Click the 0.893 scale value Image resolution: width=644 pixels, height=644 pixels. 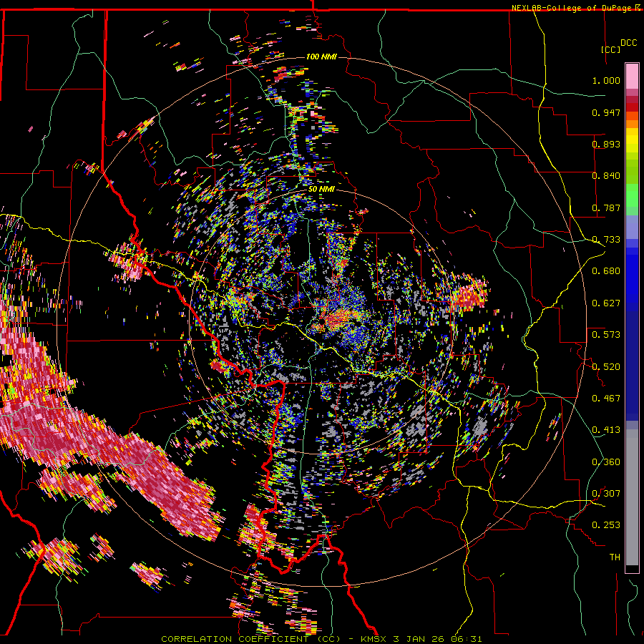tap(606, 144)
